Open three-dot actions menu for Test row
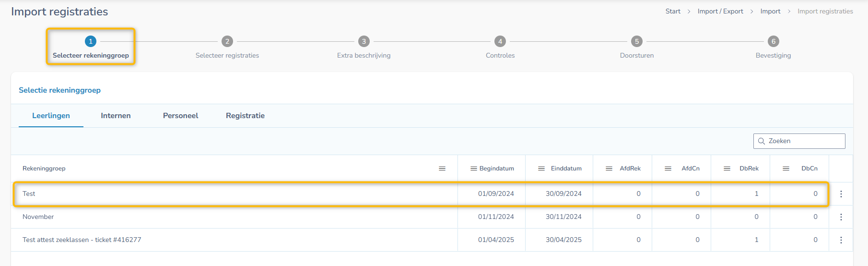Viewport: 868px width, 266px height. pyautogui.click(x=841, y=194)
